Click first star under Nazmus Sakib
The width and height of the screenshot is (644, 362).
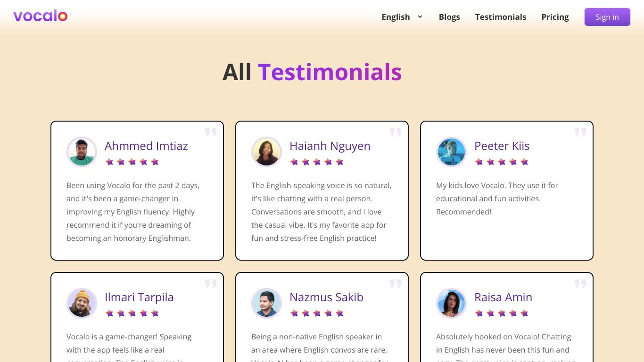pyautogui.click(x=294, y=313)
